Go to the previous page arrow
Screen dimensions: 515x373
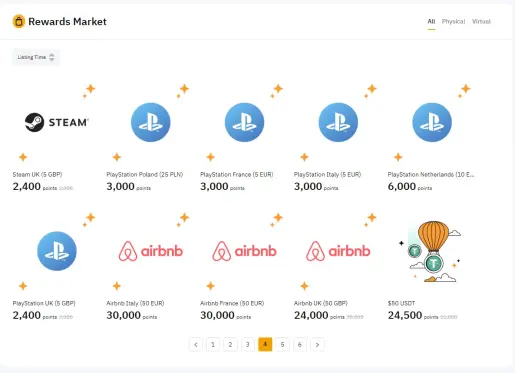point(196,344)
